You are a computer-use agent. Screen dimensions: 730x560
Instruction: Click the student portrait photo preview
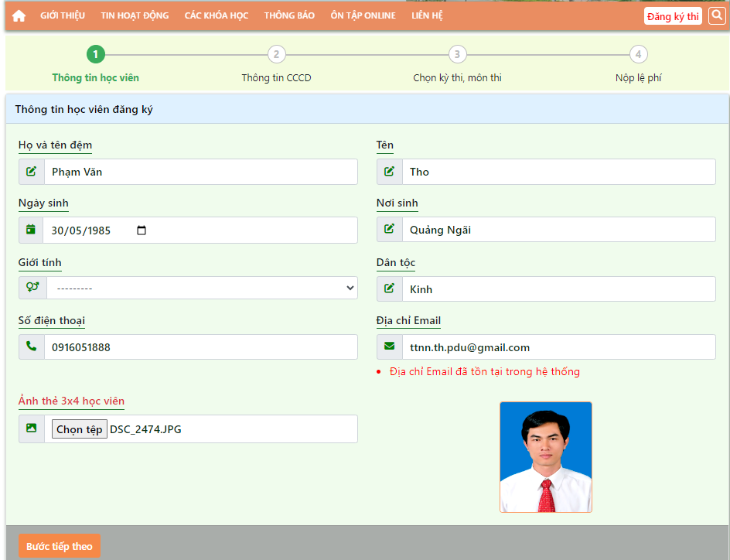pos(545,456)
